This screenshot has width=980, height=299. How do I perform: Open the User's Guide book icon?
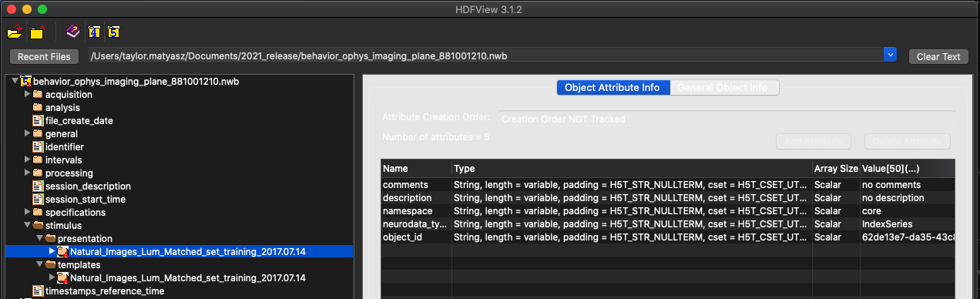73,32
